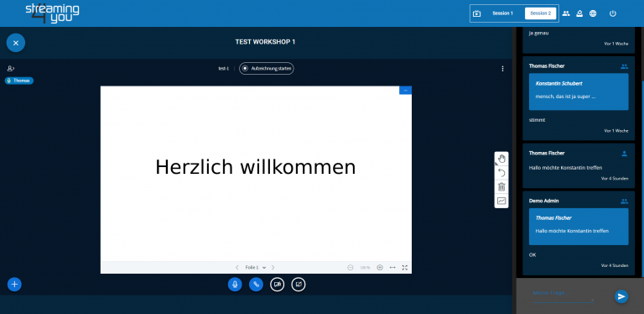Open the Folie 1 slide dropdown
This screenshot has width=644, height=314.
(x=256, y=268)
